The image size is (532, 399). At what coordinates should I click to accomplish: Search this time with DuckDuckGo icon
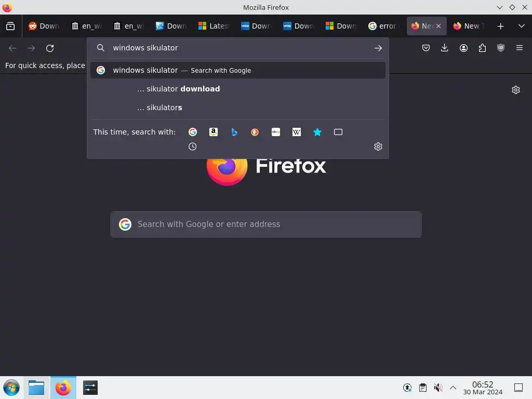click(x=255, y=132)
